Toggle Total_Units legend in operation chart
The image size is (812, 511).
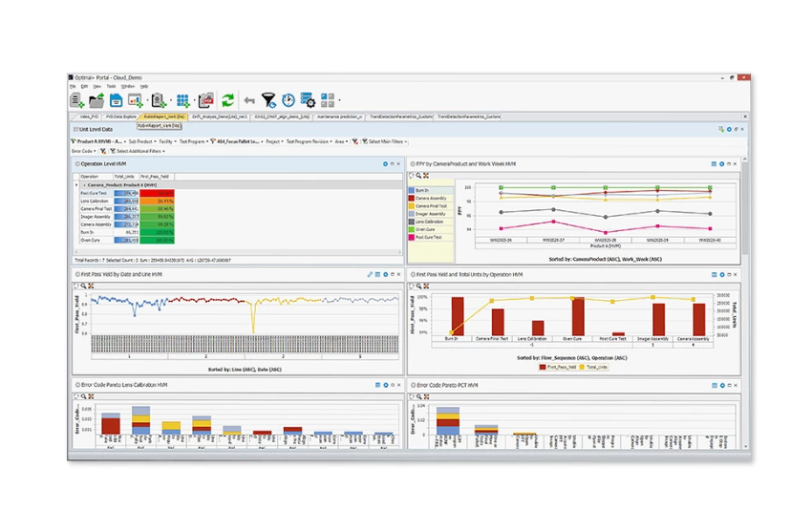592,367
